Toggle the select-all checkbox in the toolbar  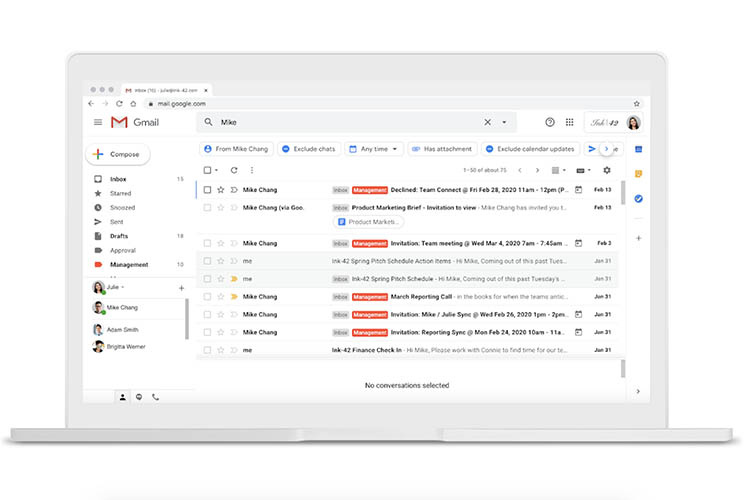click(x=208, y=170)
